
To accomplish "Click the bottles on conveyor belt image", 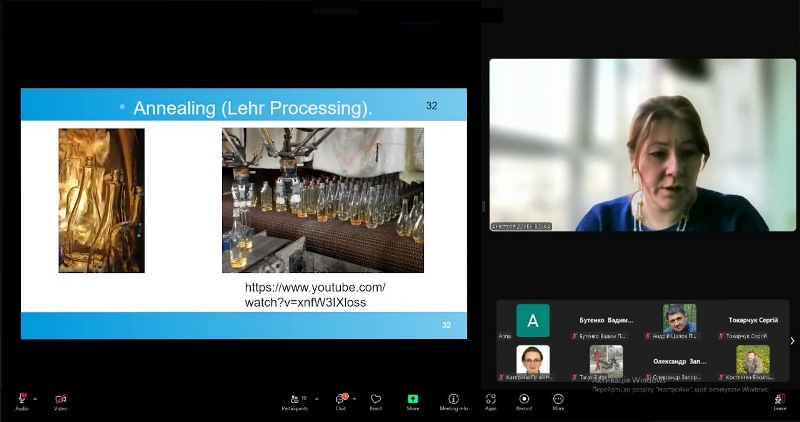I will pyautogui.click(x=322, y=200).
